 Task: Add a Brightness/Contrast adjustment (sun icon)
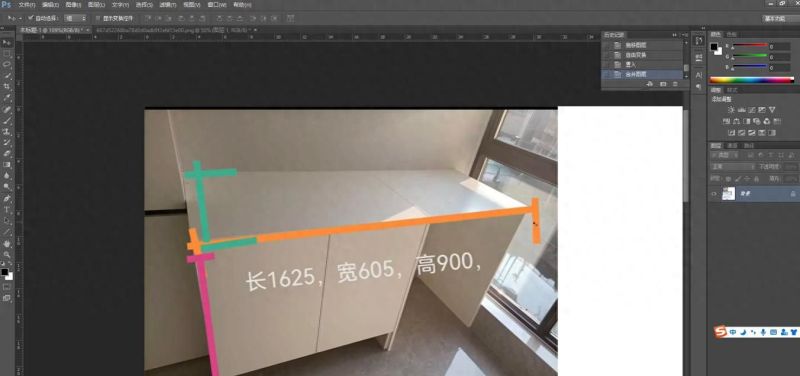tap(731, 110)
